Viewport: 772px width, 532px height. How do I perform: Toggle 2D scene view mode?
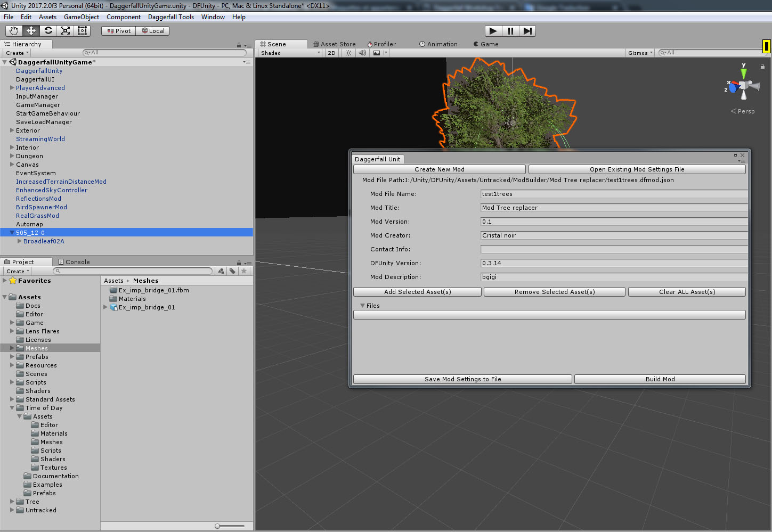click(331, 53)
